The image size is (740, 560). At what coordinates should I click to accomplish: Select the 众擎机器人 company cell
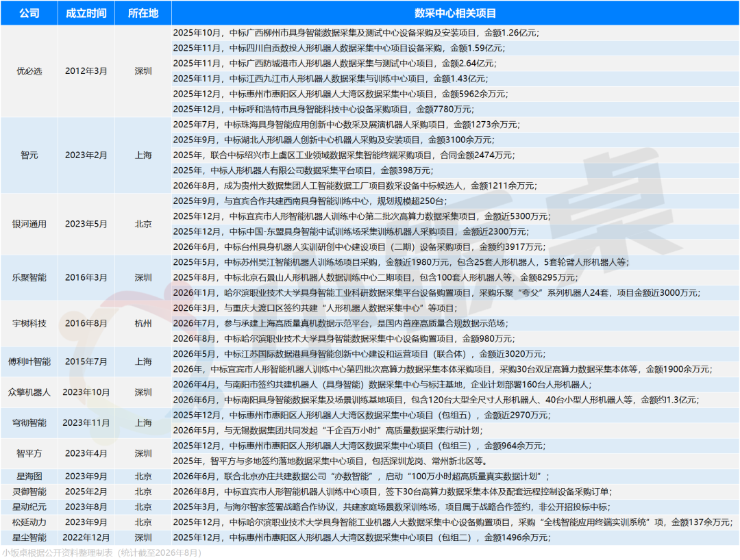pyautogui.click(x=29, y=392)
